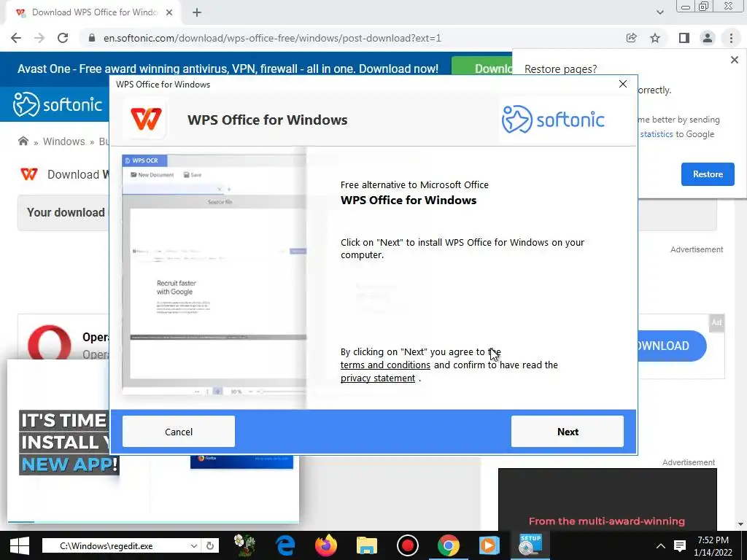This screenshot has height=560, width=747.
Task: Bookmark this page with the star icon
Action: tap(655, 38)
